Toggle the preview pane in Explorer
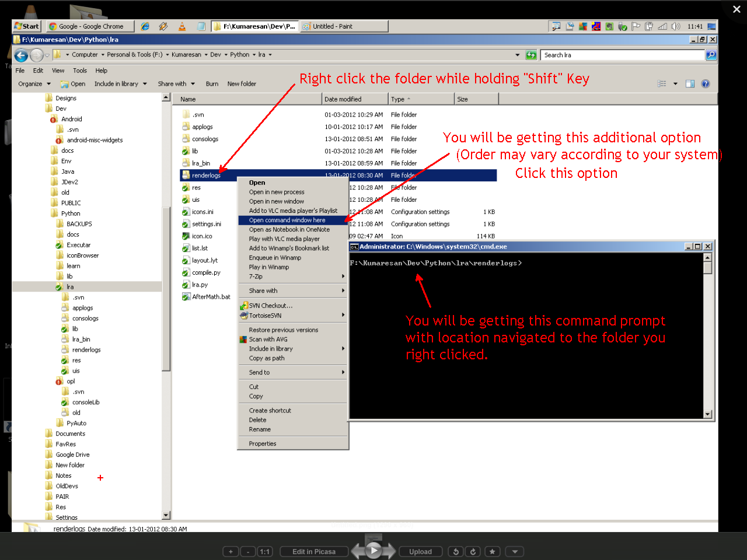The image size is (747, 560). 690,83
